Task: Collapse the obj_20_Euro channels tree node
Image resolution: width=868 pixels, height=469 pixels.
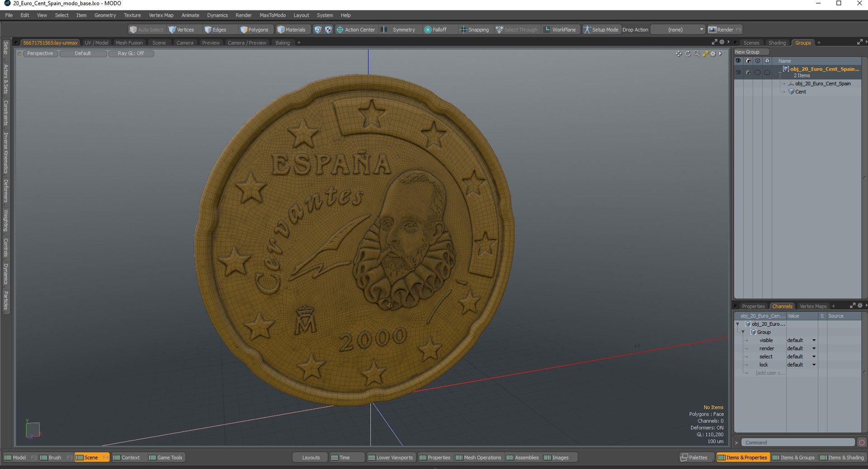Action: click(738, 324)
